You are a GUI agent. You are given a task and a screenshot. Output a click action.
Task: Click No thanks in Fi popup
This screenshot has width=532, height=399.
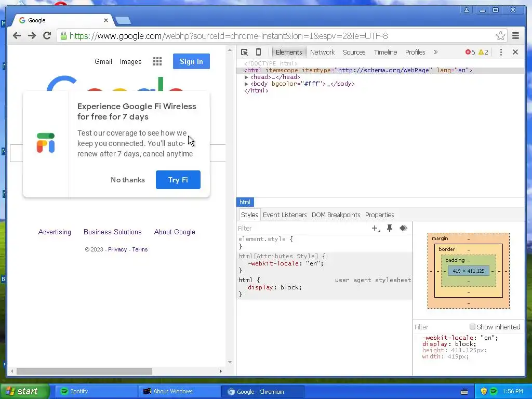[128, 180]
